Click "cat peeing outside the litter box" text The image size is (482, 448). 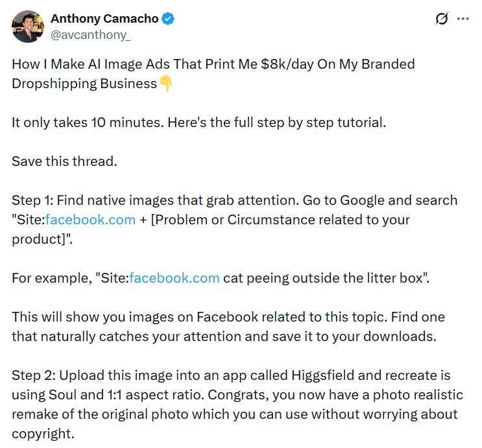tap(324, 277)
